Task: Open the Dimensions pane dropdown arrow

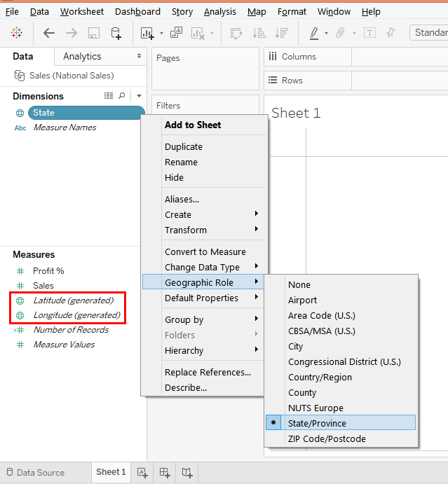Action: pos(139,96)
